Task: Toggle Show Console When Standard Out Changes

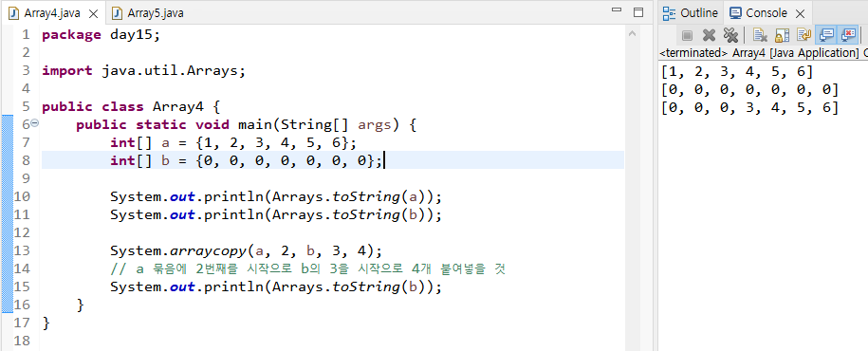Action: pos(826,35)
